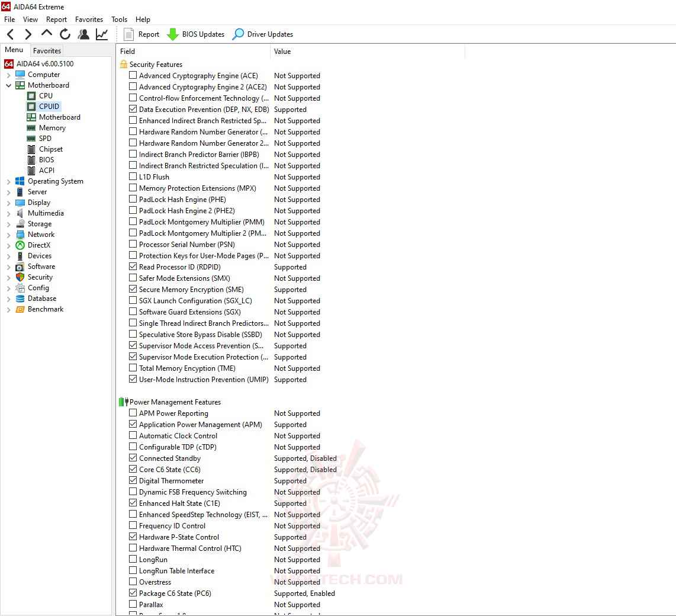Expand the Devices tree node
676x616 pixels.
(x=8, y=256)
